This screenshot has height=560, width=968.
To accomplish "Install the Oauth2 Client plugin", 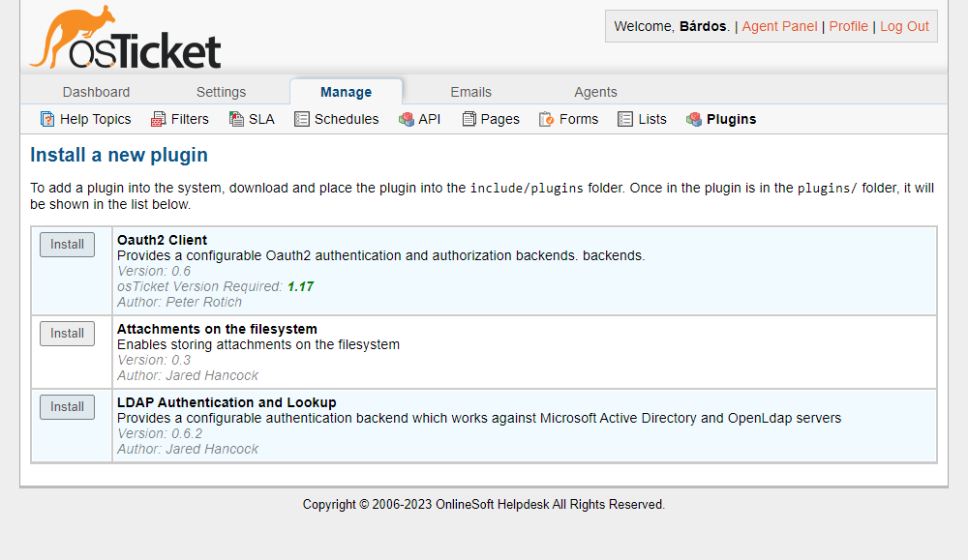I will (x=67, y=244).
